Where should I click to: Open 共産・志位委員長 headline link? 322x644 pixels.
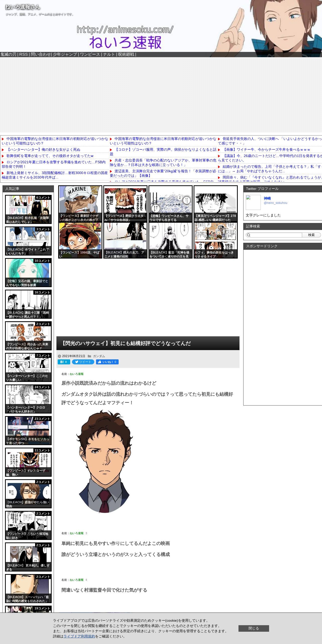(x=163, y=163)
